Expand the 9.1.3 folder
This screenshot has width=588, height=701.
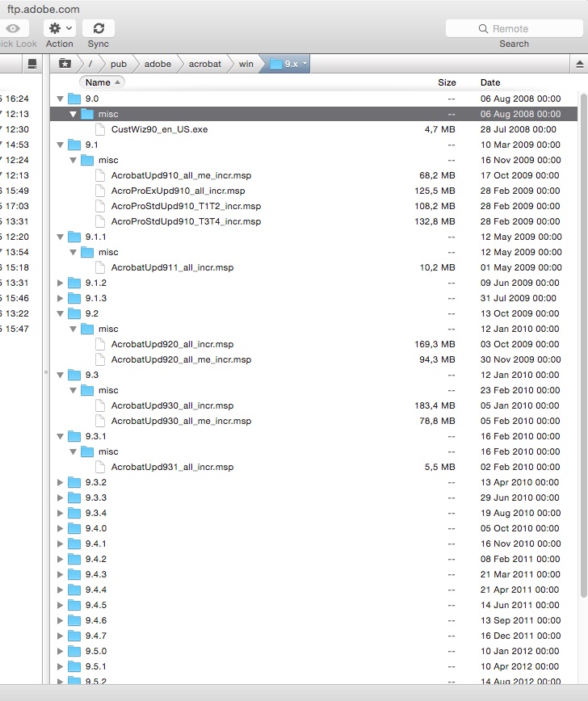pyautogui.click(x=61, y=298)
